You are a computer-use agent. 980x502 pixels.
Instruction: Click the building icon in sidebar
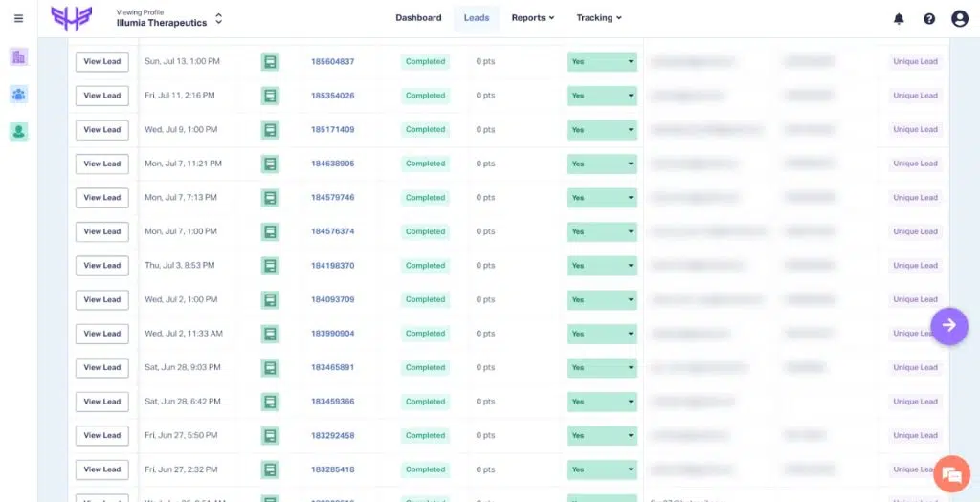18,56
